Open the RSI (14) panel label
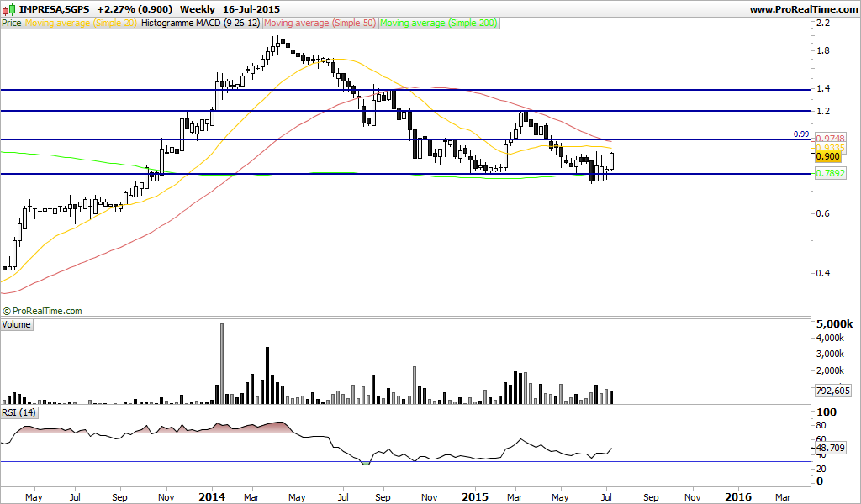The height and width of the screenshot is (504, 861). (x=18, y=412)
